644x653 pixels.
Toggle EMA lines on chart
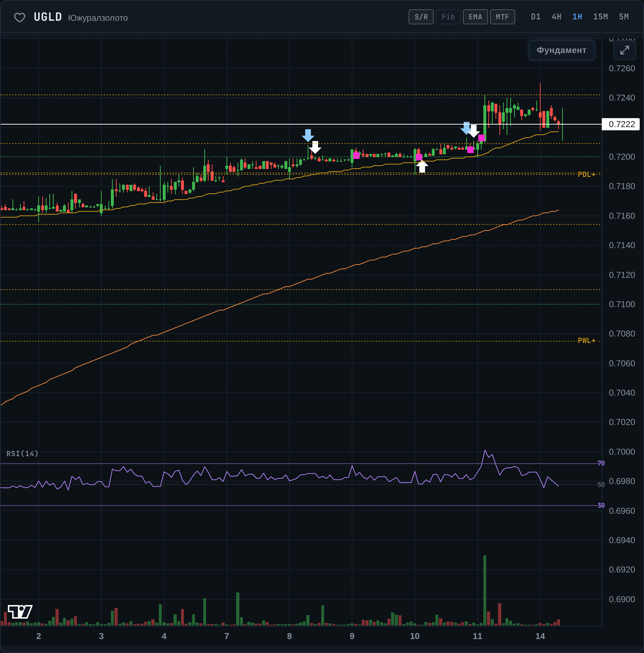point(475,17)
